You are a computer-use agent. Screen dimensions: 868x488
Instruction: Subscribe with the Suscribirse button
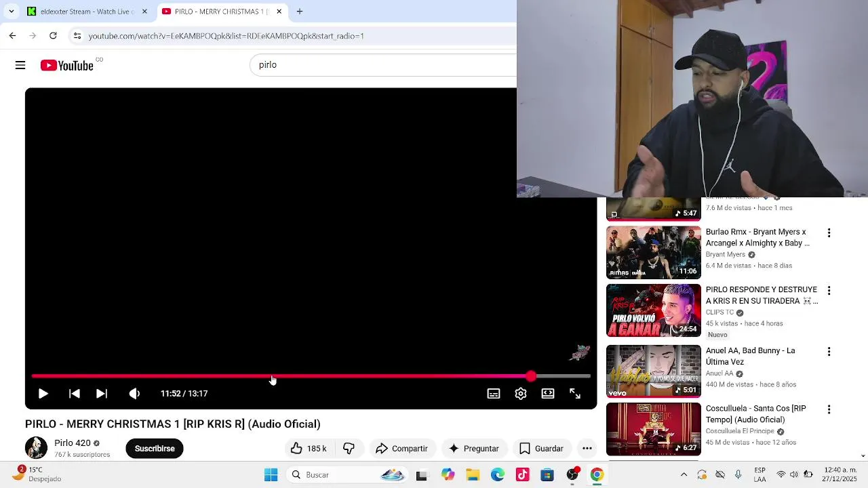point(155,448)
